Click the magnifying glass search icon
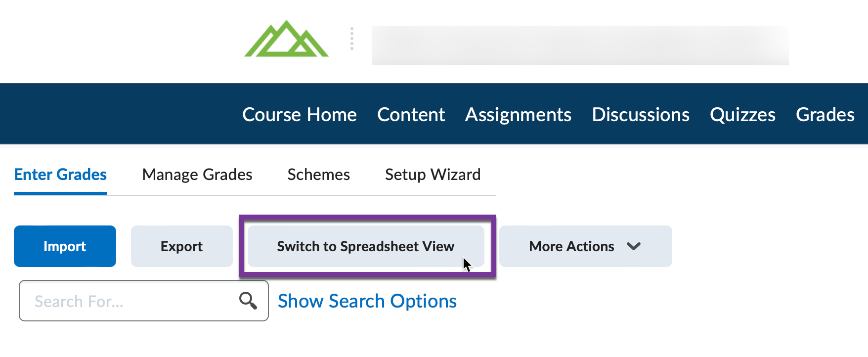This screenshot has height=357, width=868. pyautogui.click(x=248, y=300)
